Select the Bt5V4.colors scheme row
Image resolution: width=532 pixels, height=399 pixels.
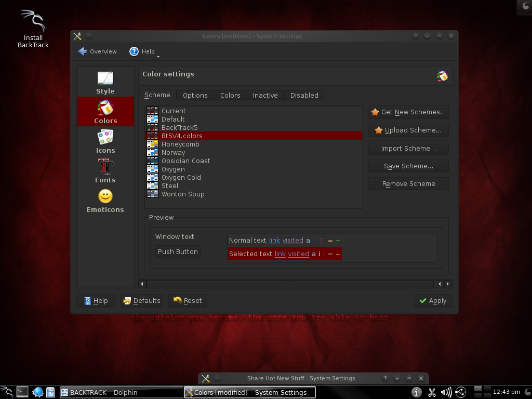pyautogui.click(x=254, y=136)
